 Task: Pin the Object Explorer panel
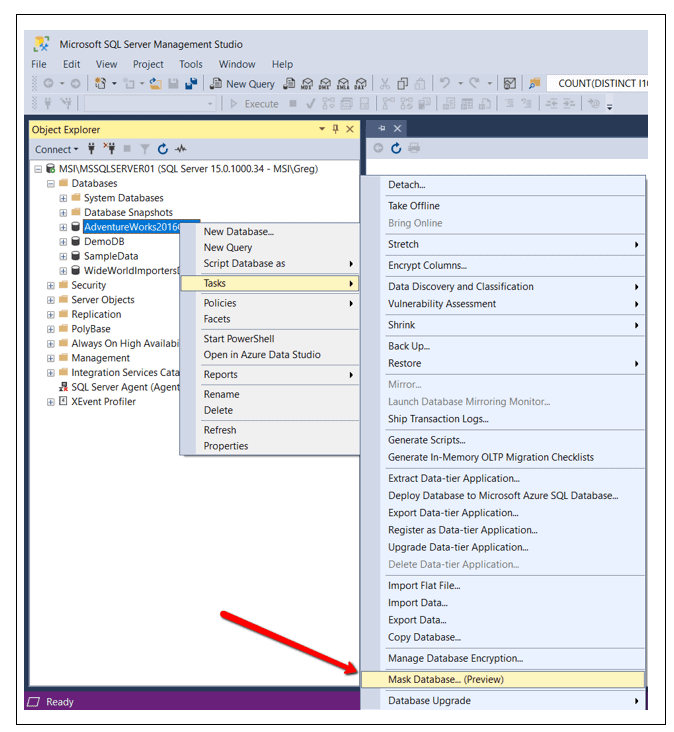336,129
